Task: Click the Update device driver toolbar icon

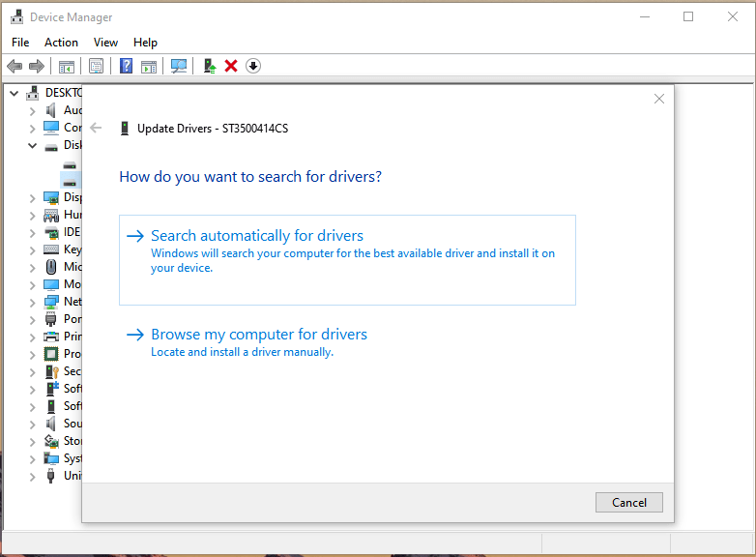Action: 209,66
